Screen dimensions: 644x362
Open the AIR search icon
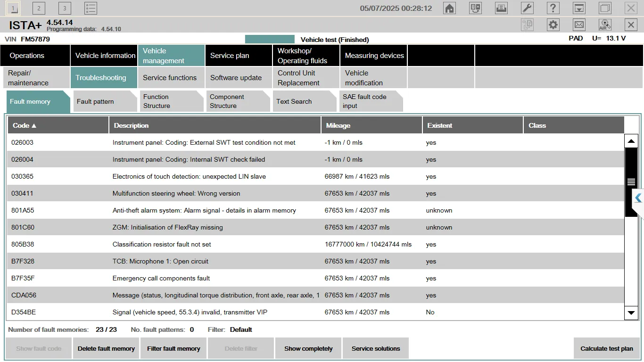pos(605,25)
